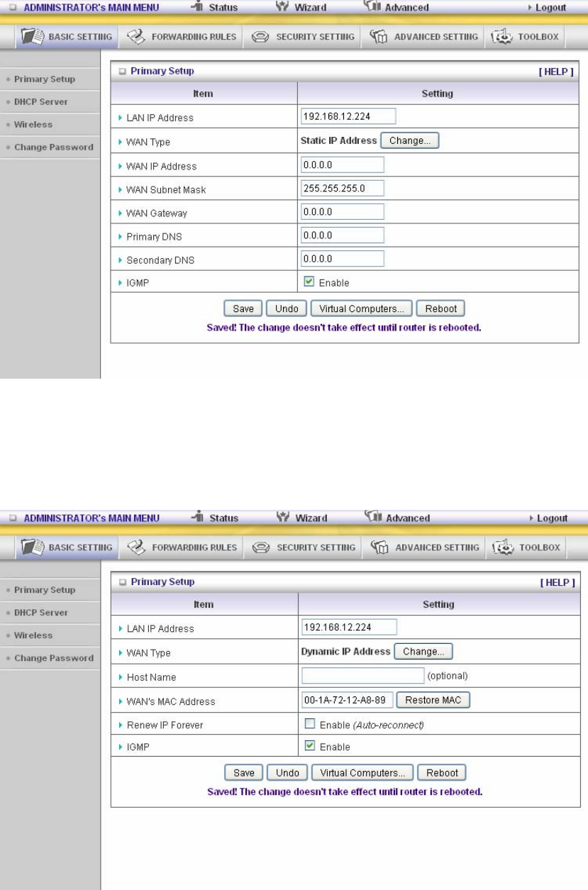Viewport: 588px width, 890px height.
Task: Open Primary Setup sidebar link, Static IP page
Action: pos(44,79)
